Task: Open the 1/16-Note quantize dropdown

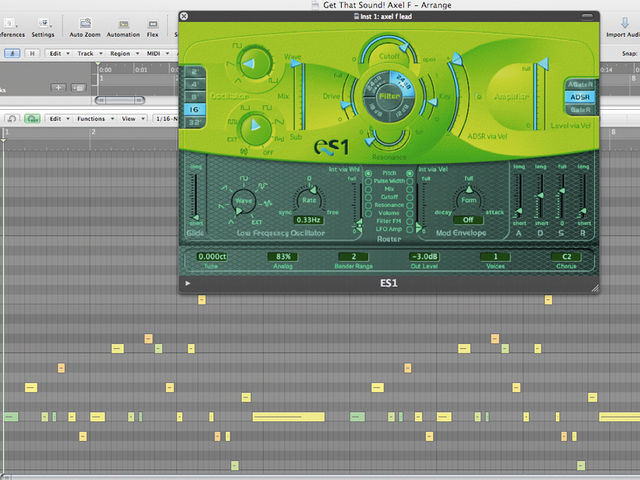Action: (x=167, y=119)
